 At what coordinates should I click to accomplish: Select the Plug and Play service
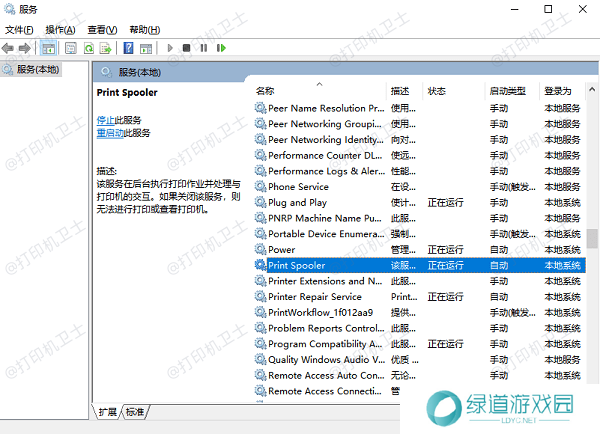click(419, 202)
